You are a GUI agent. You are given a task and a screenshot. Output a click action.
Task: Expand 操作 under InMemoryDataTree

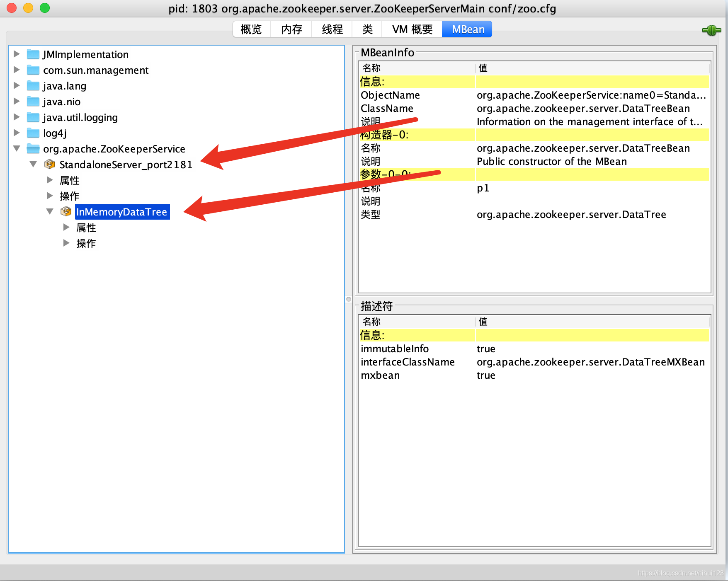[66, 243]
